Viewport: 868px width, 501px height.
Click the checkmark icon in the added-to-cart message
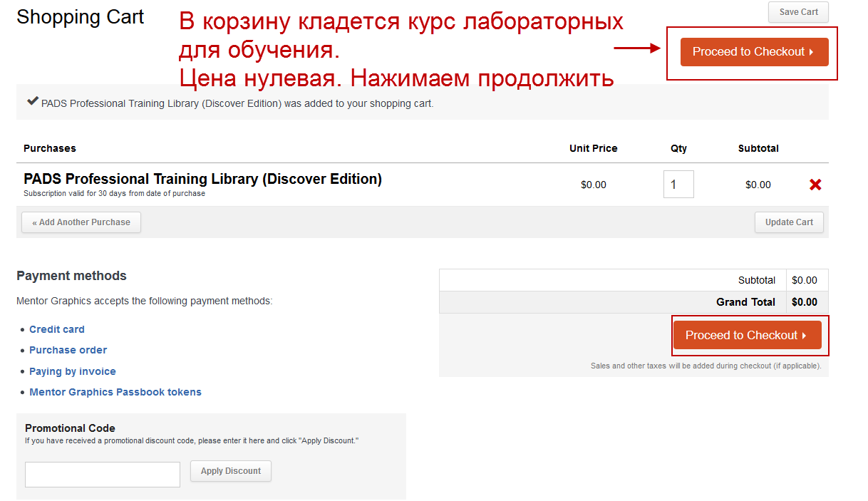[x=33, y=101]
